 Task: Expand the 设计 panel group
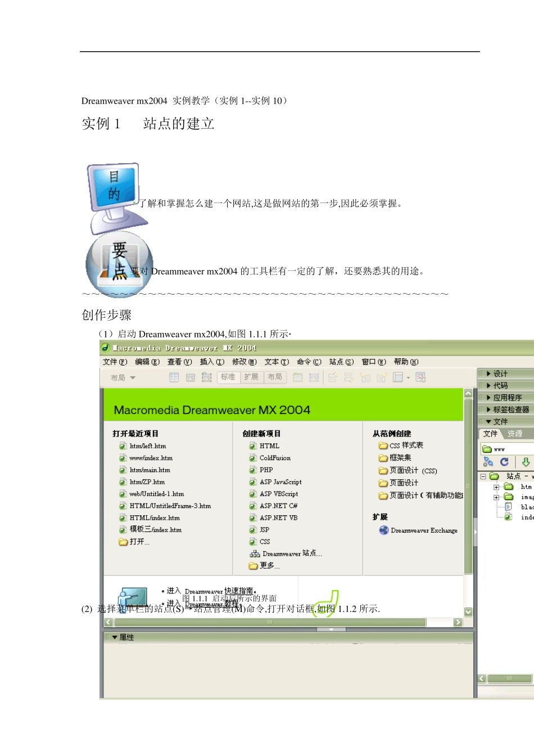[x=489, y=373]
